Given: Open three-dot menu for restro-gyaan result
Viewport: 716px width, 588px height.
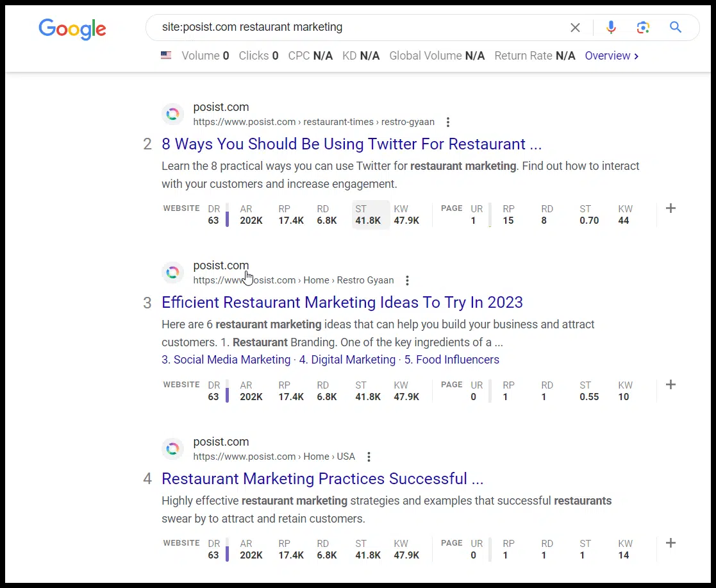Looking at the screenshot, I should [448, 122].
